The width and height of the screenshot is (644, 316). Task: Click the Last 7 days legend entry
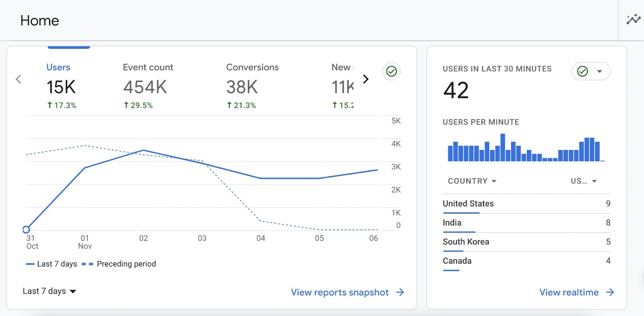(x=52, y=264)
